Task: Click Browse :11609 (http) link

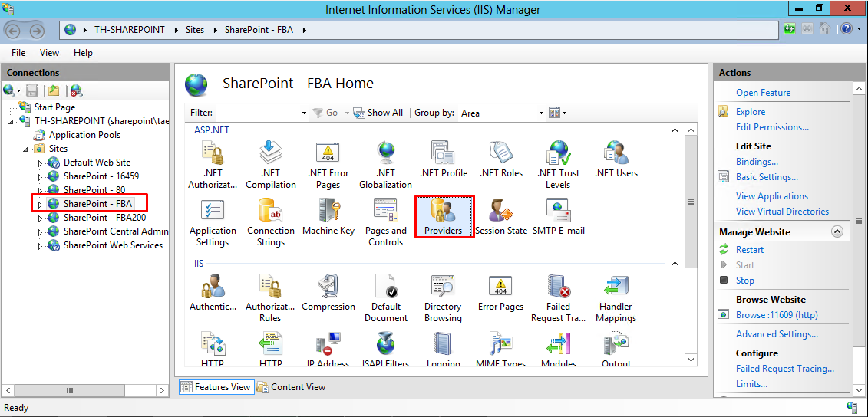Action: [x=777, y=315]
